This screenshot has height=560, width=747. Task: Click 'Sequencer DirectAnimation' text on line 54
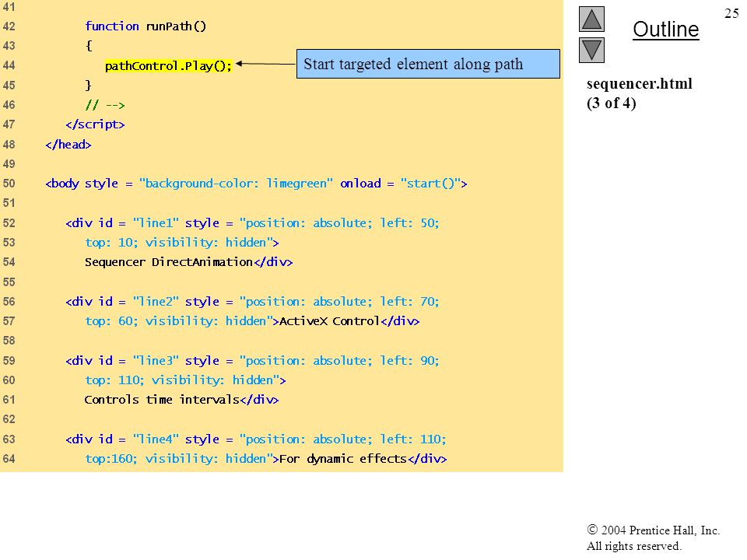[169, 262]
